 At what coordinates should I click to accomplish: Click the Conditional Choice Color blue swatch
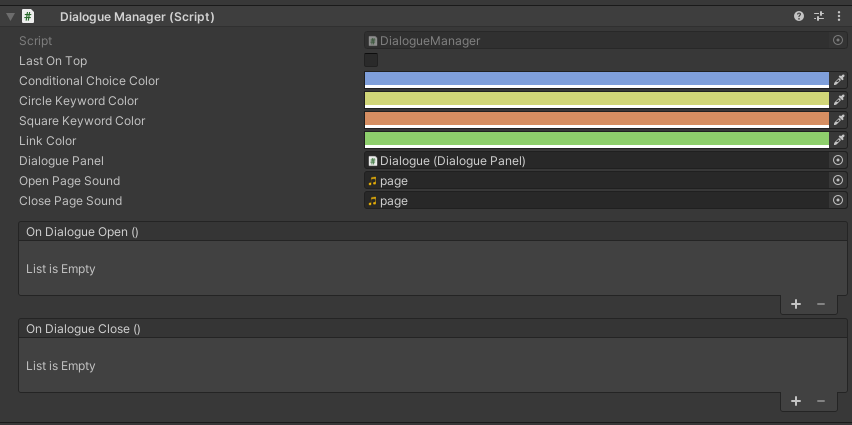596,80
